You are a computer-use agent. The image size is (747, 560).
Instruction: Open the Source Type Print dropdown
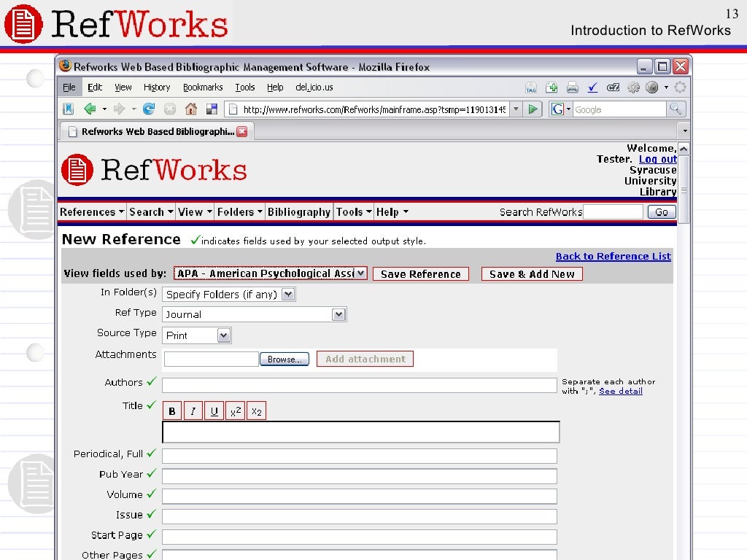click(x=197, y=335)
